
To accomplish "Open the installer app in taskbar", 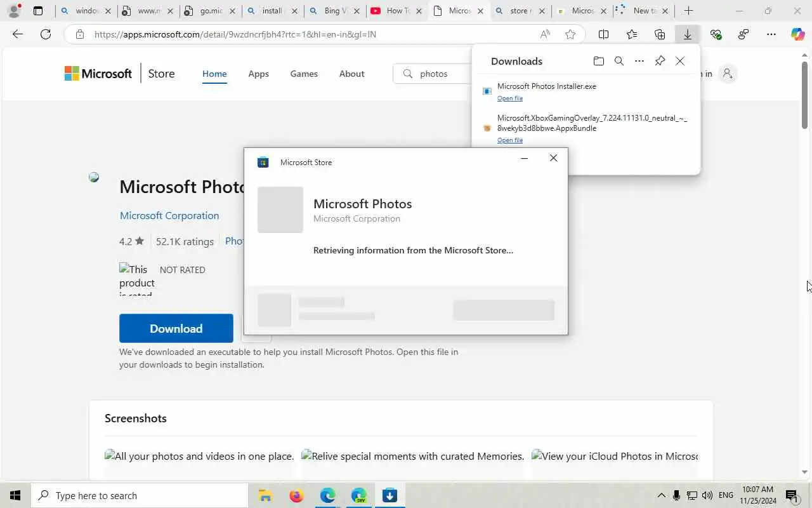I will (390, 495).
